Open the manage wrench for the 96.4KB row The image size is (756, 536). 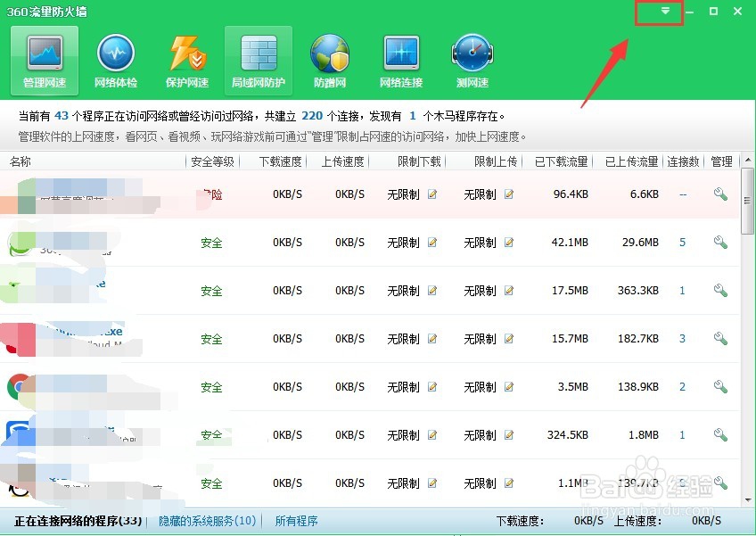[x=720, y=194]
